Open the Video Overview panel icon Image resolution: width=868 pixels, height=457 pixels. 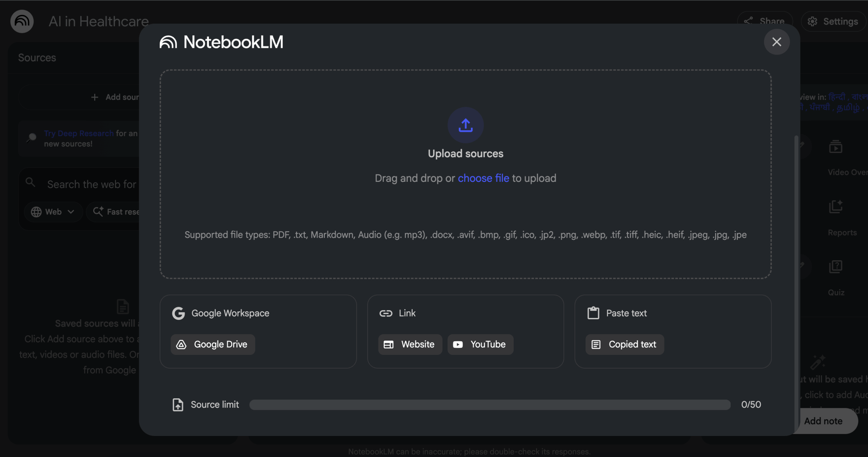click(836, 146)
